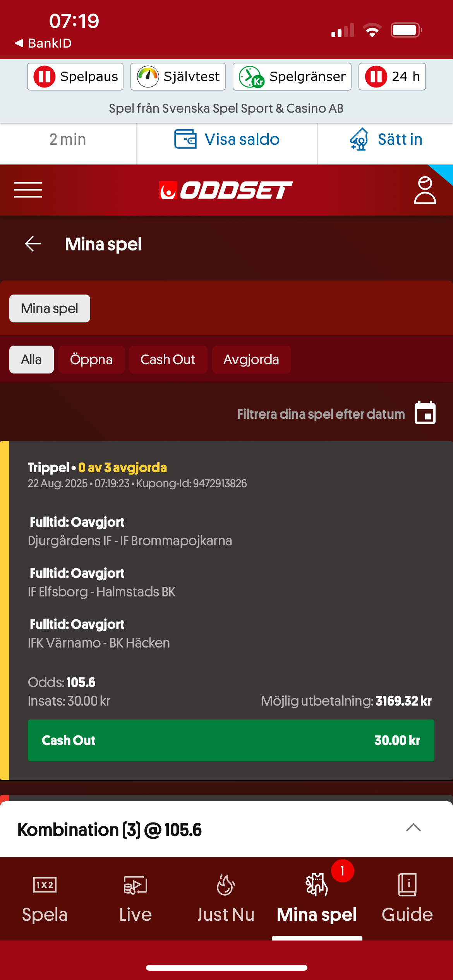
Task: Tap the Just Nu flame icon
Action: pyautogui.click(x=226, y=885)
